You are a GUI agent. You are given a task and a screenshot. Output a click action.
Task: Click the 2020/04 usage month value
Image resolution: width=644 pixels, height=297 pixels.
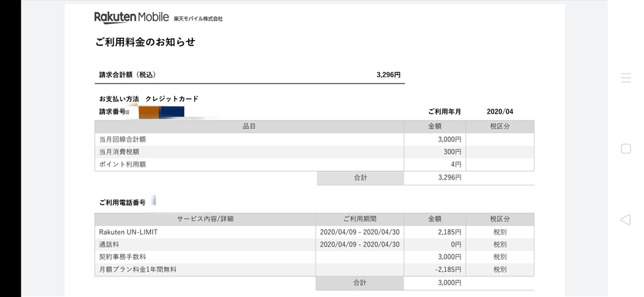click(x=500, y=112)
